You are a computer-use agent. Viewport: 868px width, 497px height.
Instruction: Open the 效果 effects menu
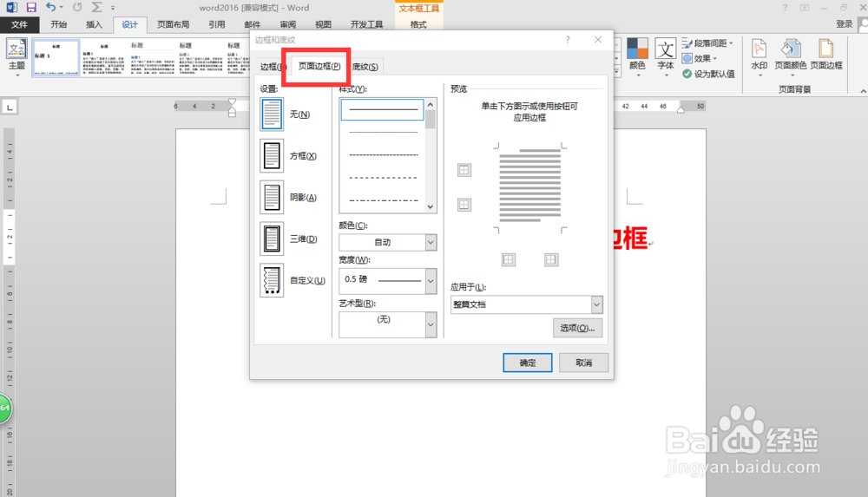[700, 58]
